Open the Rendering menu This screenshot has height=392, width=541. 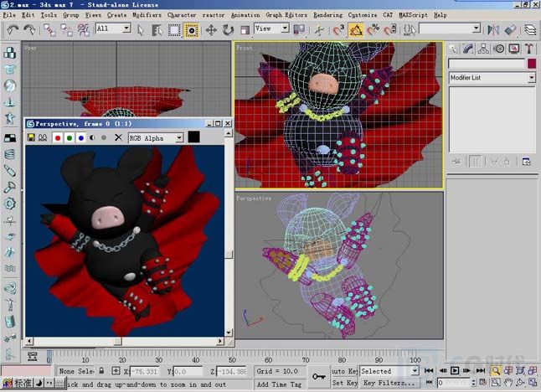point(327,15)
